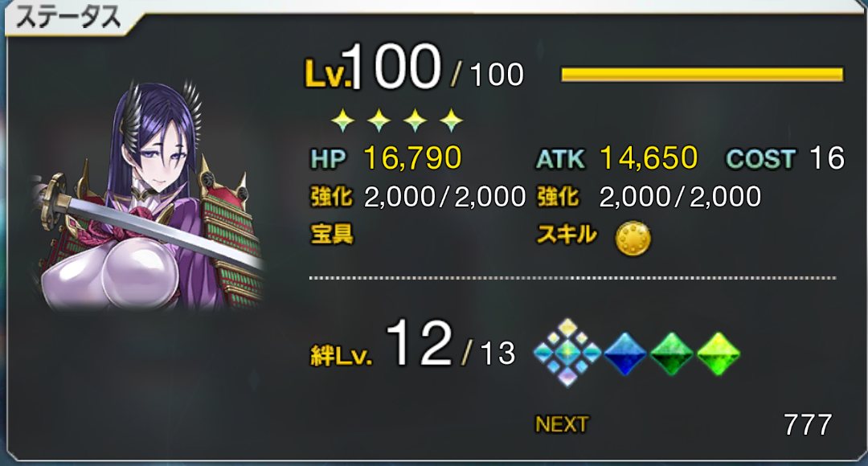Click the gold skill coin icon
The height and width of the screenshot is (466, 868).
pos(633,239)
